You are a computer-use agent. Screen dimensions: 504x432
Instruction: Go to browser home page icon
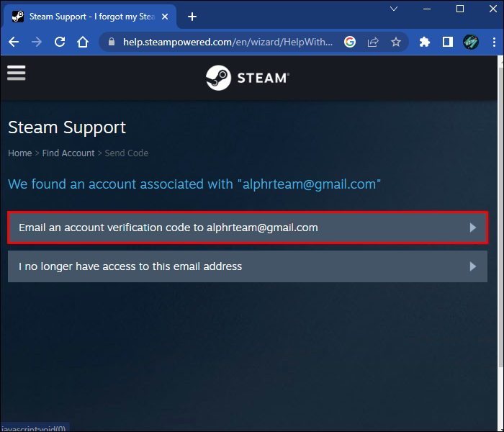(83, 42)
